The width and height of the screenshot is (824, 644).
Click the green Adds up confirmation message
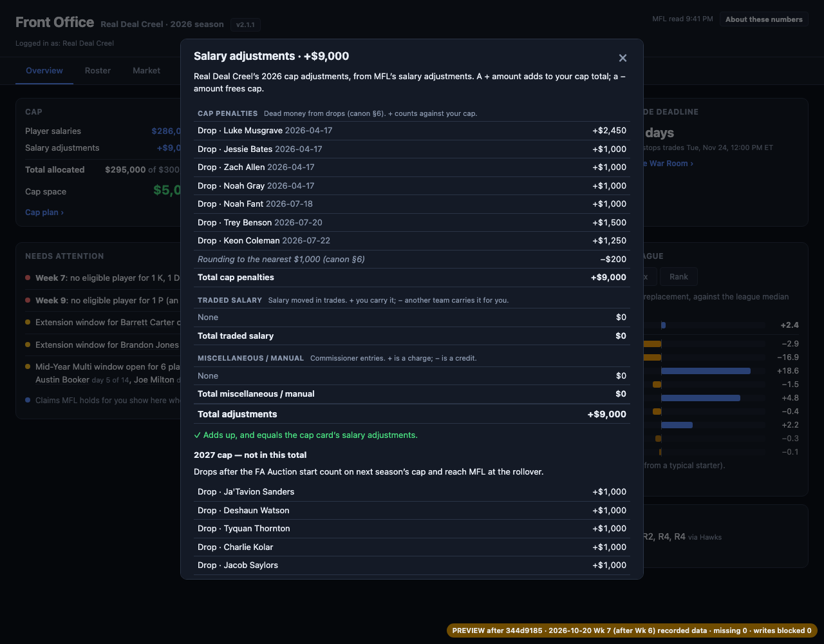click(306, 435)
